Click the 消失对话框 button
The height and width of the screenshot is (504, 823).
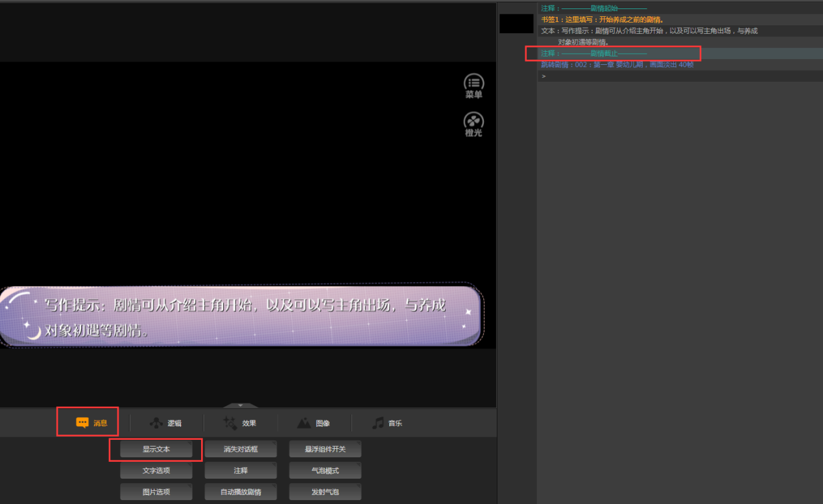click(x=241, y=450)
